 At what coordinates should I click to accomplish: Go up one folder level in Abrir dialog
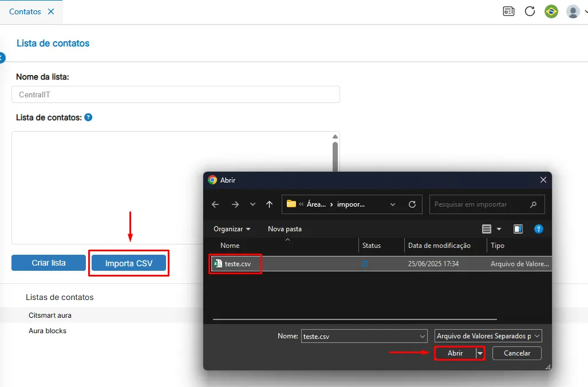coord(269,204)
